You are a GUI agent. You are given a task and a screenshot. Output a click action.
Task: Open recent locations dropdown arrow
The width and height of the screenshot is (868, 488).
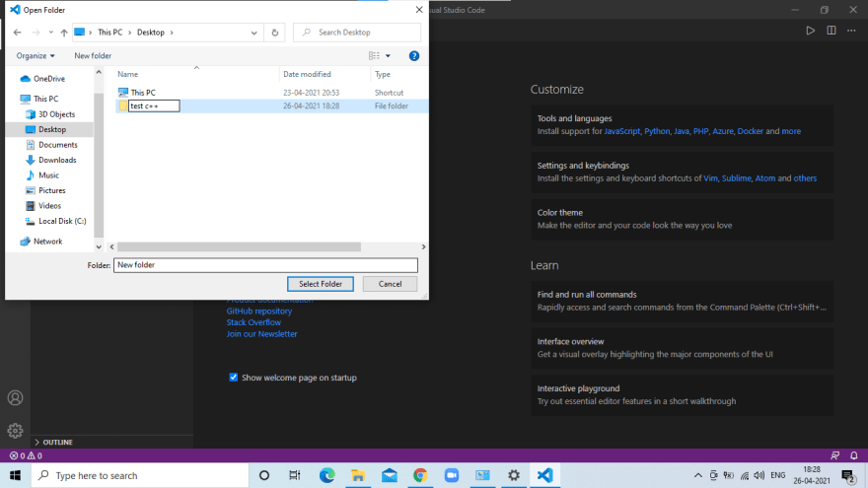click(x=51, y=33)
